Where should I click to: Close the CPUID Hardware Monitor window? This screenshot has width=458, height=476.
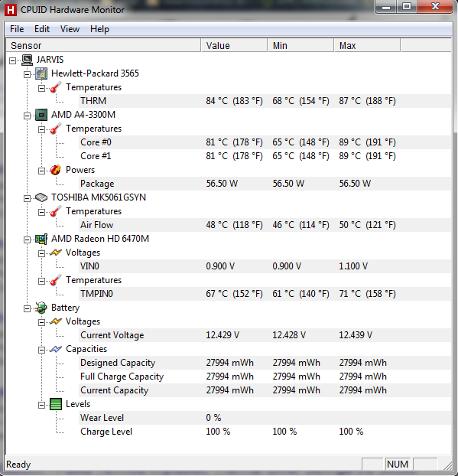(x=435, y=7)
